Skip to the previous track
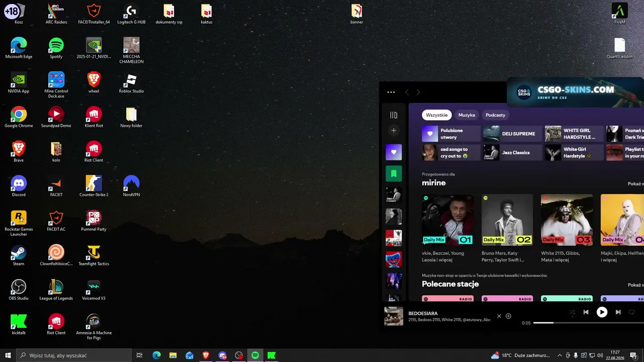The image size is (644, 362). [x=586, y=312]
